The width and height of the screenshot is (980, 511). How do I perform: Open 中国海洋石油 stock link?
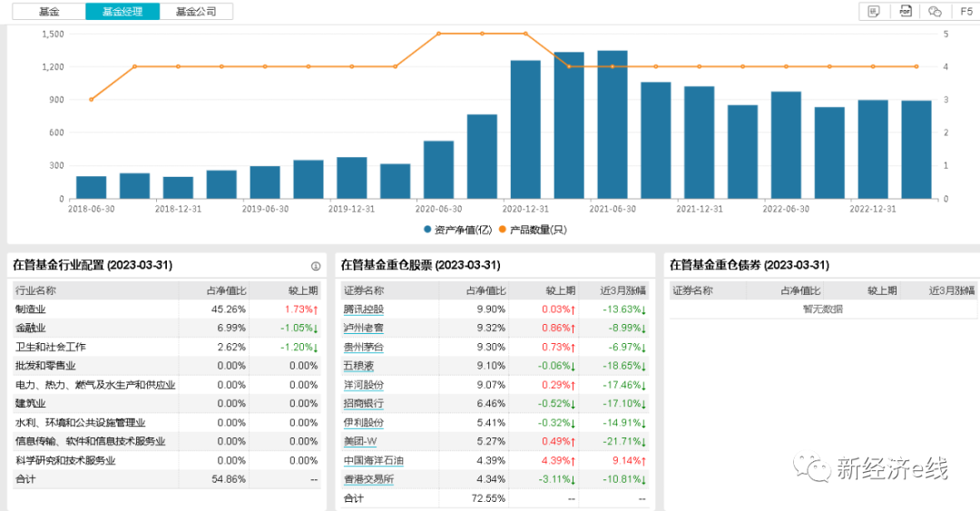coord(374,460)
